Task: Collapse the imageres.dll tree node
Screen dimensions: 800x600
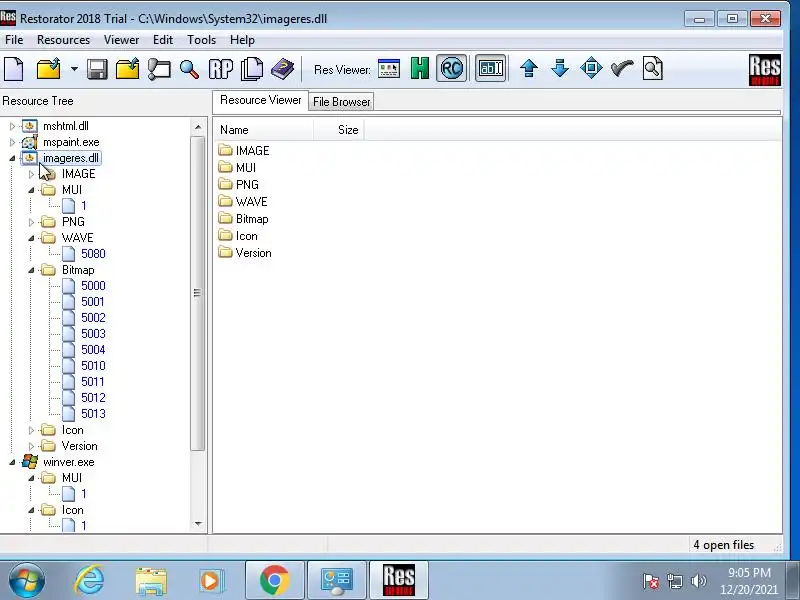Action: (x=12, y=158)
